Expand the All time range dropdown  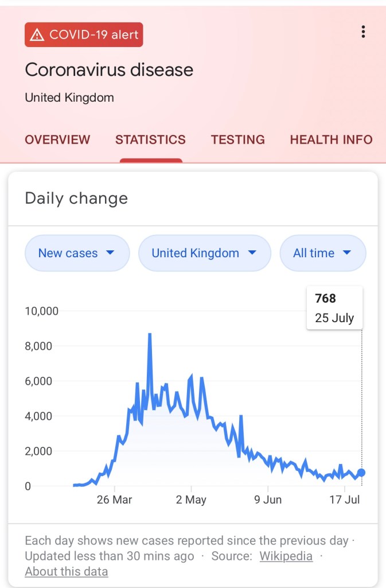[x=322, y=253]
